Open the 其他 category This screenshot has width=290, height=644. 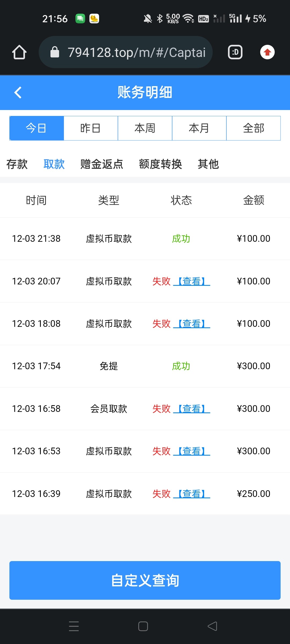tap(208, 164)
